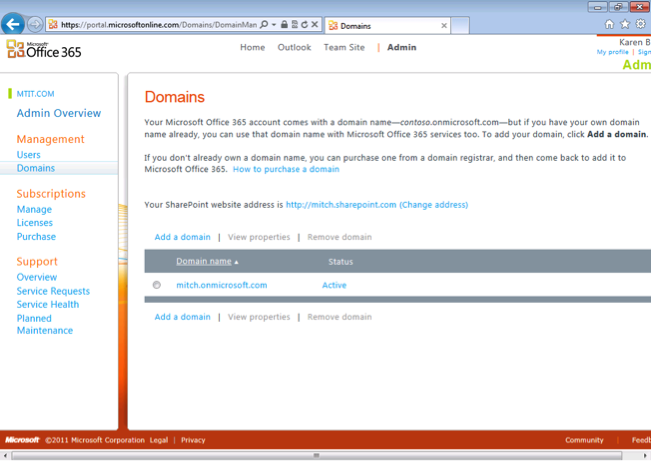This screenshot has height=461, width=652.
Task: Open the My profile link
Action: coord(612,52)
